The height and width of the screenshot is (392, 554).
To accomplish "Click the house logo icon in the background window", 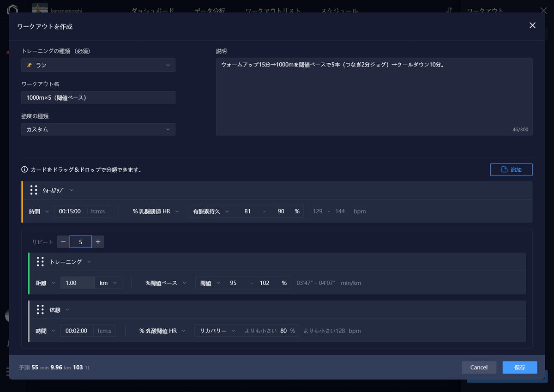I will tap(12, 9).
